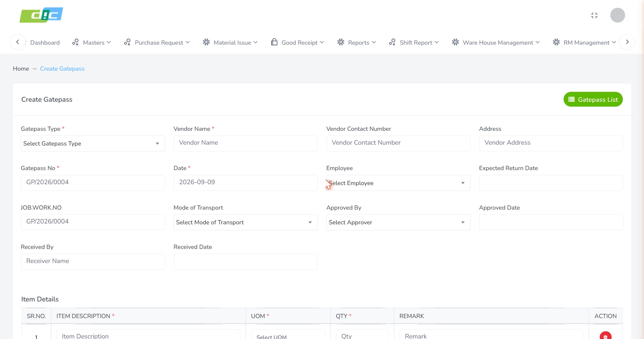Click the SR.NO. column header
The height and width of the screenshot is (339, 644).
point(36,316)
